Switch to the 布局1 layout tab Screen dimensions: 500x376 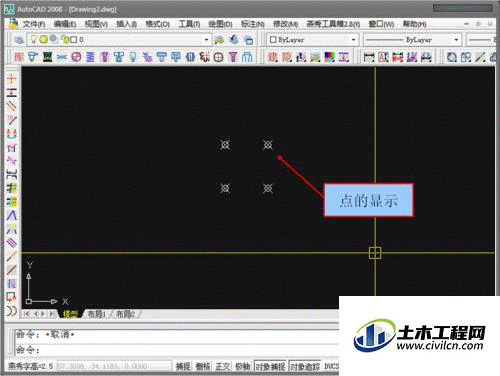click(97, 314)
